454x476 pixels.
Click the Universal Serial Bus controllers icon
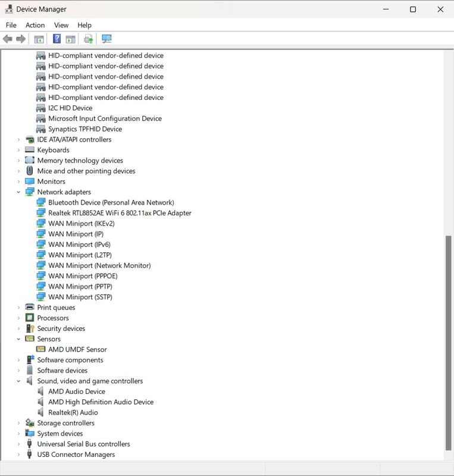(x=30, y=443)
